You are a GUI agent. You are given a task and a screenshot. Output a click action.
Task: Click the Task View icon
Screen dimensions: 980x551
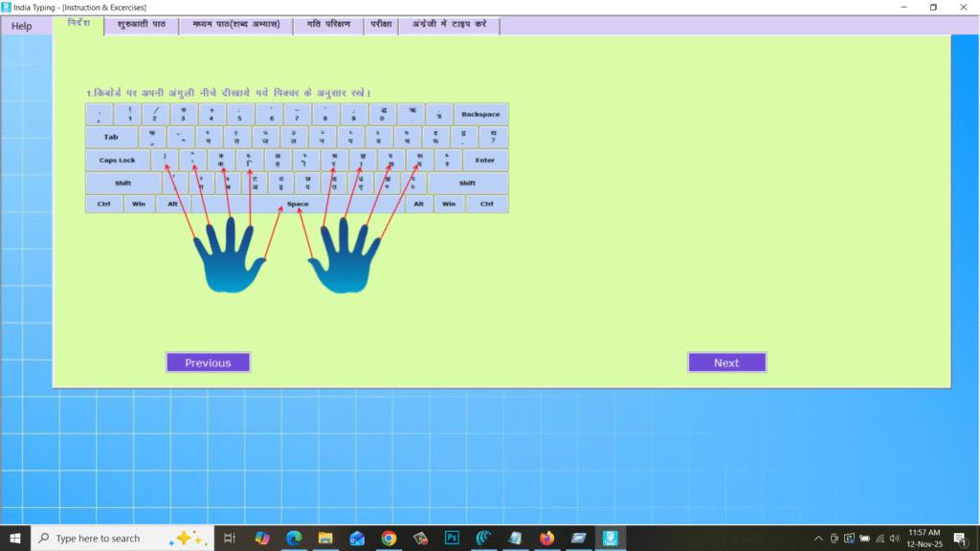click(229, 538)
